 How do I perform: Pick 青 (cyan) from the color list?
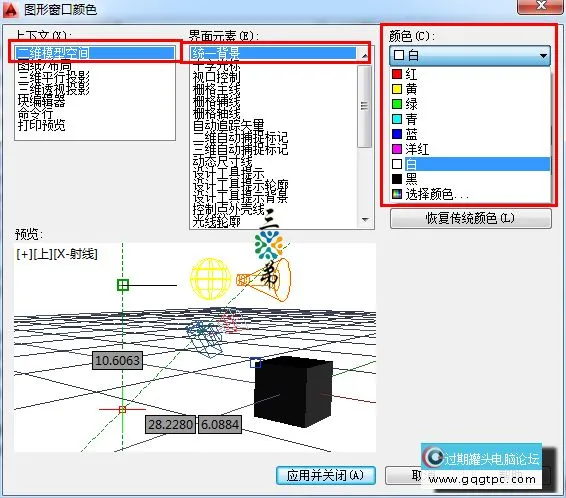point(471,119)
